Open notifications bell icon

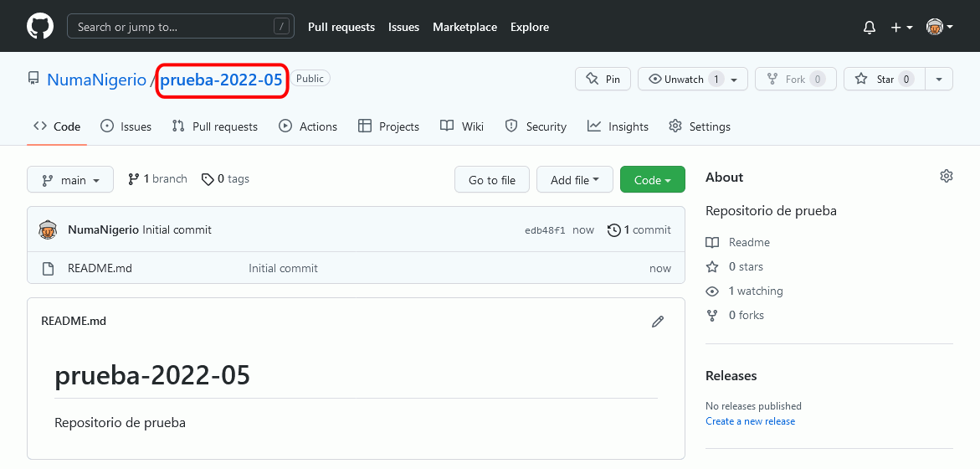click(x=869, y=28)
